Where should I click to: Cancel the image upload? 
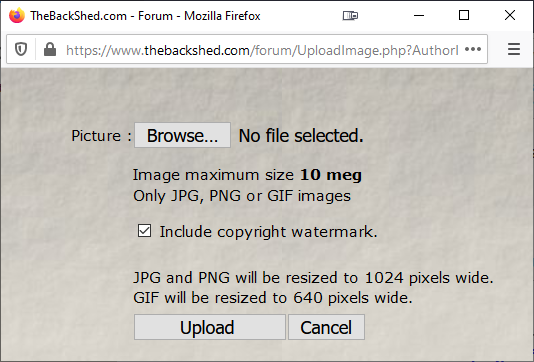coord(326,327)
